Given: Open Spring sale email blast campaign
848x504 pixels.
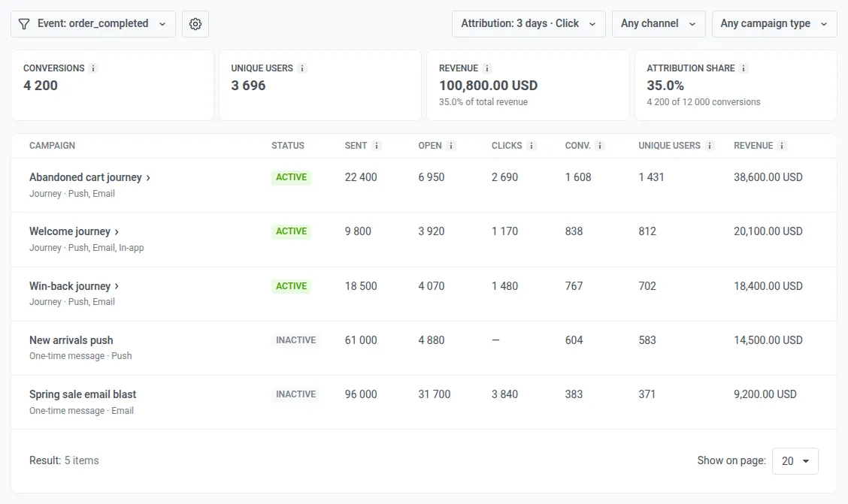Looking at the screenshot, I should [x=83, y=394].
